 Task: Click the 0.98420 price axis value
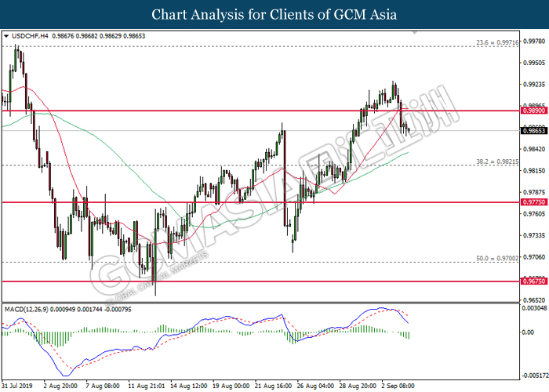[x=534, y=149]
